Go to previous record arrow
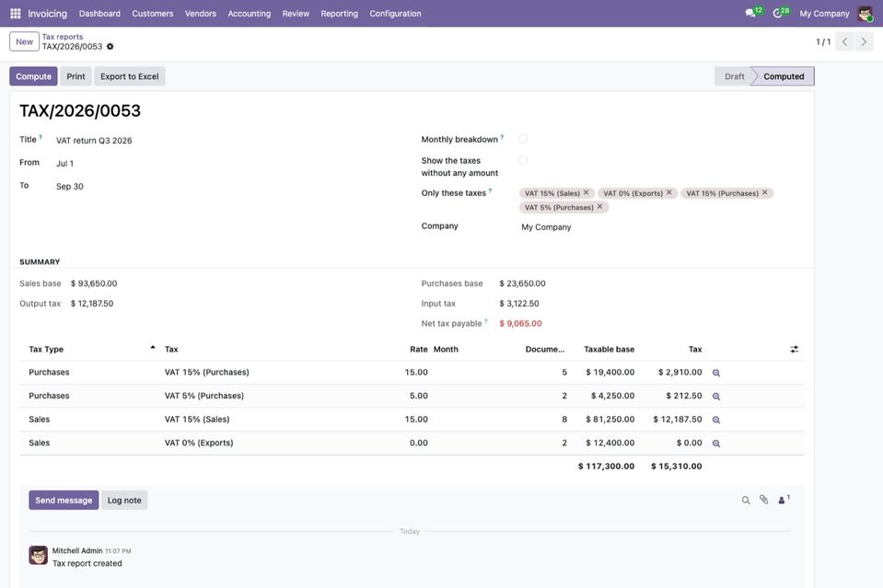 pos(844,41)
